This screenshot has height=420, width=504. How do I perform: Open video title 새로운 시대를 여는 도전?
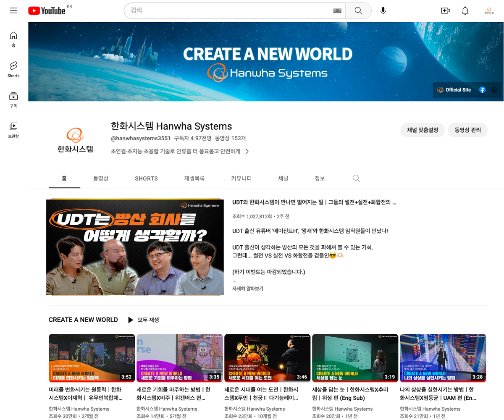click(x=261, y=394)
